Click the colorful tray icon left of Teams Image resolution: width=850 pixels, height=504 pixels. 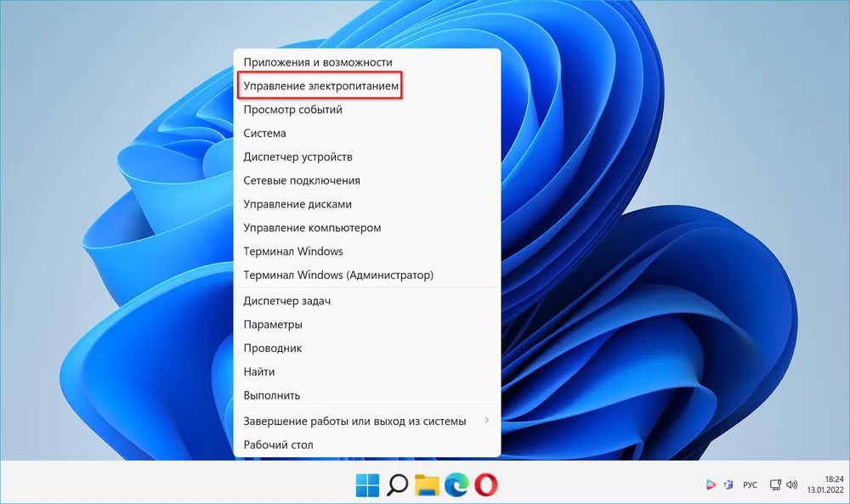coord(711,484)
